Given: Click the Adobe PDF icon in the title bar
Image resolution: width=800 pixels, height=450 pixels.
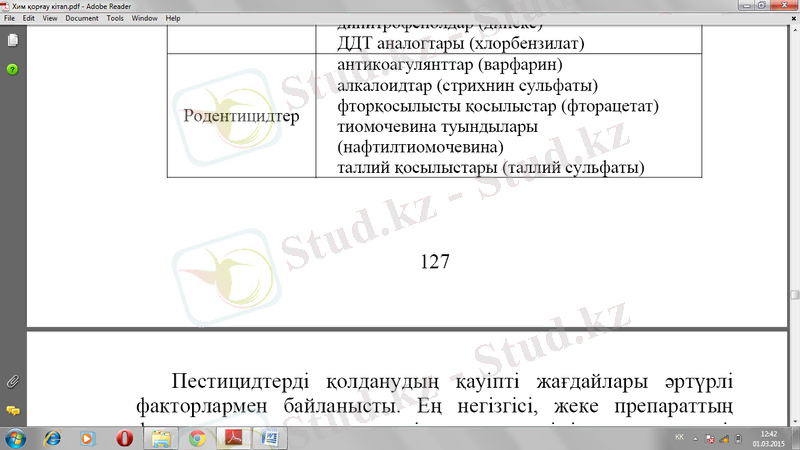Looking at the screenshot, I should coord(5,6).
